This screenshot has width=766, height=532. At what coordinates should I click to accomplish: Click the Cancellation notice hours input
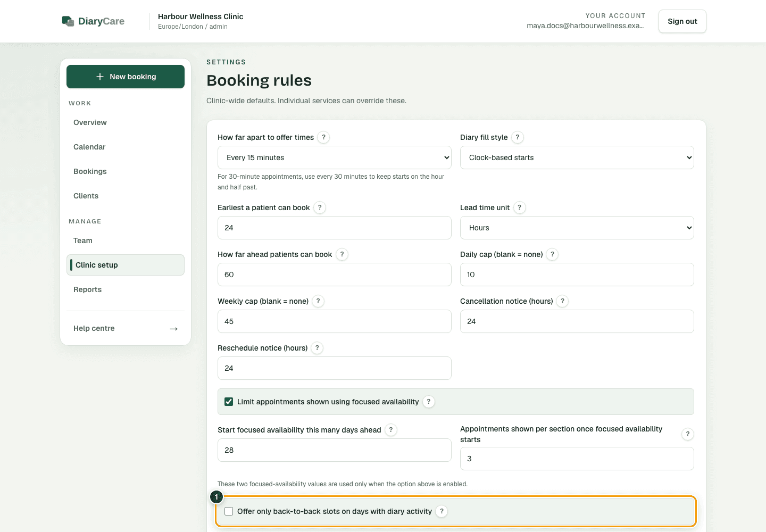coord(577,321)
